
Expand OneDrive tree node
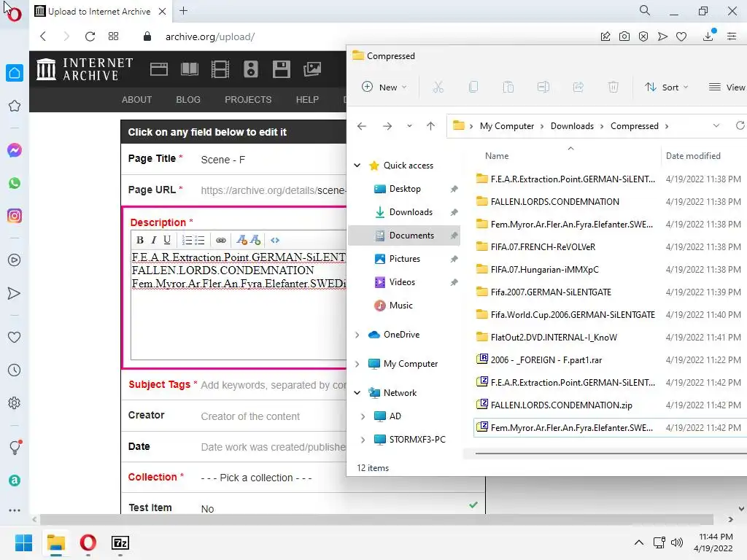[357, 335]
